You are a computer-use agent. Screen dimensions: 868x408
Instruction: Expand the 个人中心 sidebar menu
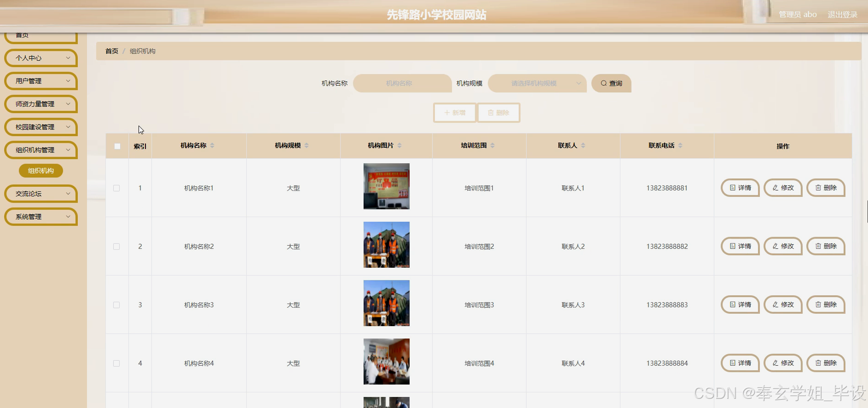click(41, 58)
